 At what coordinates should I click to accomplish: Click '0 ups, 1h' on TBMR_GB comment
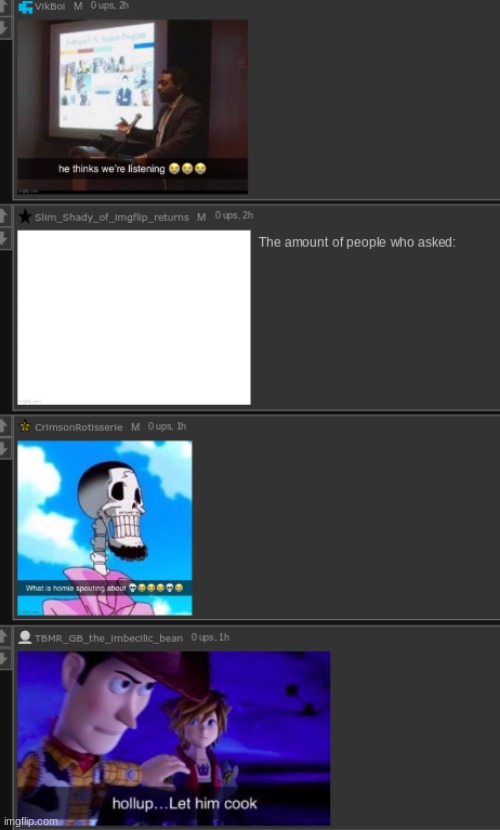click(210, 637)
